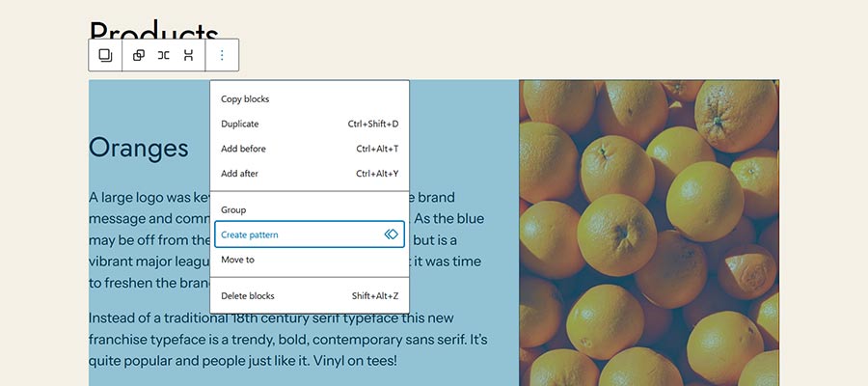Click the Products page heading
This screenshot has height=386, width=868.
coord(154,31)
